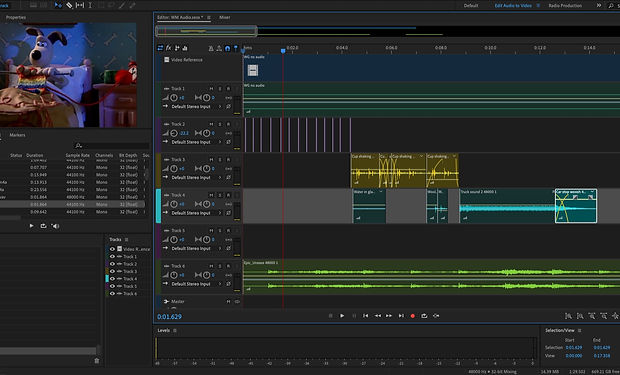The width and height of the screenshot is (620, 375).
Task: Select the Time Selection tool
Action: [90, 5]
